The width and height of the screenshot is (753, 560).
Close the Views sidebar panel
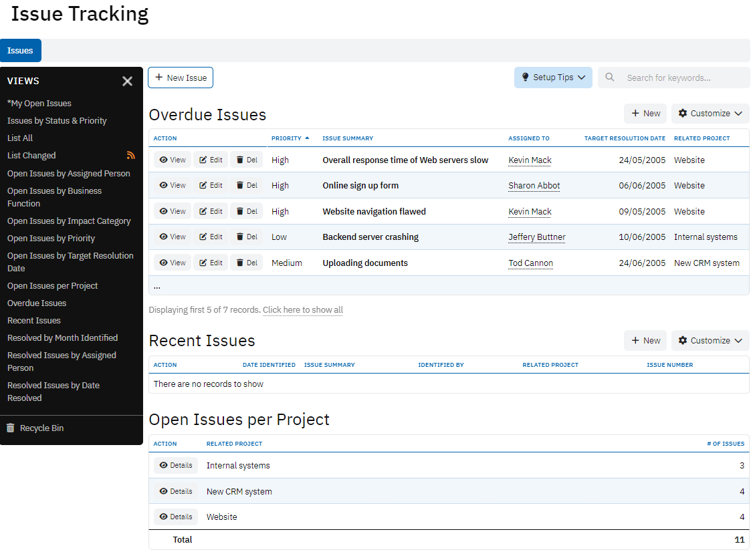(x=127, y=81)
